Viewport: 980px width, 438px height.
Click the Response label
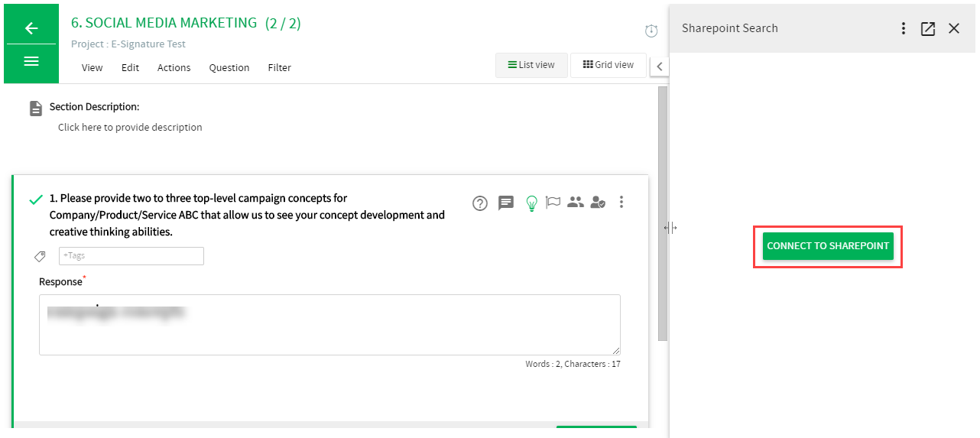click(x=60, y=282)
